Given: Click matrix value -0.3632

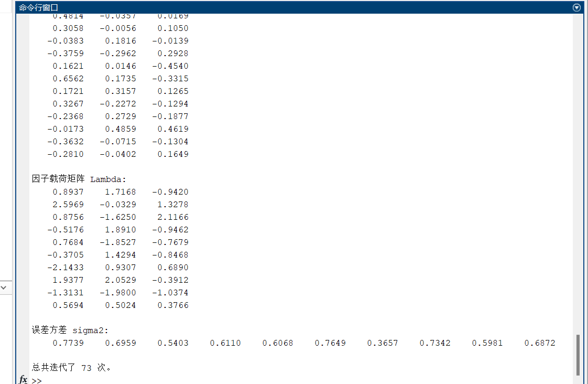Looking at the screenshot, I should (x=66, y=142).
